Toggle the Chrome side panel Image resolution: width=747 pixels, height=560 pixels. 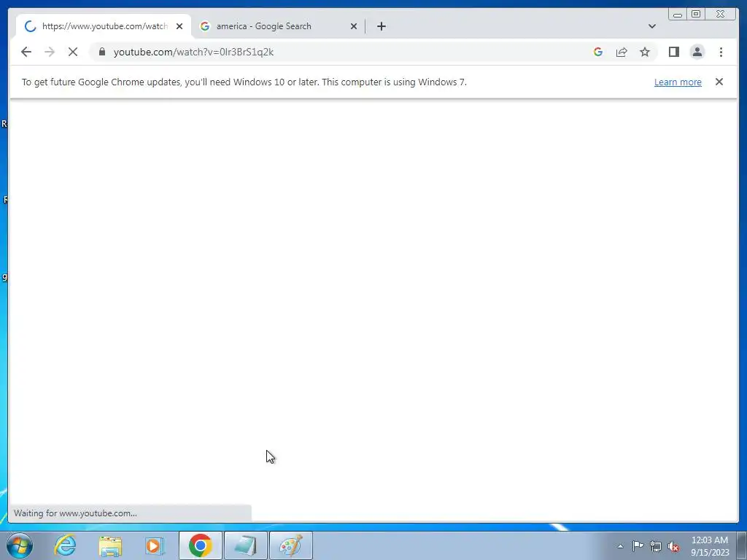pos(673,52)
